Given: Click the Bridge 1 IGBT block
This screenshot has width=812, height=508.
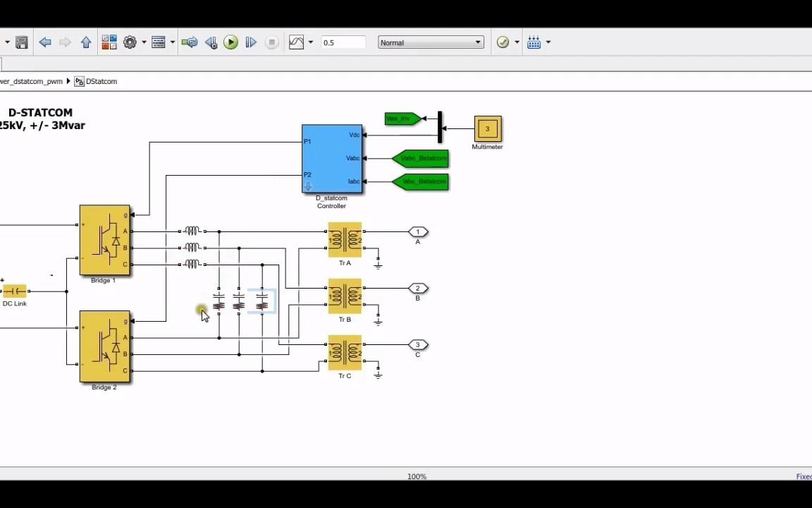Looking at the screenshot, I should [x=104, y=240].
